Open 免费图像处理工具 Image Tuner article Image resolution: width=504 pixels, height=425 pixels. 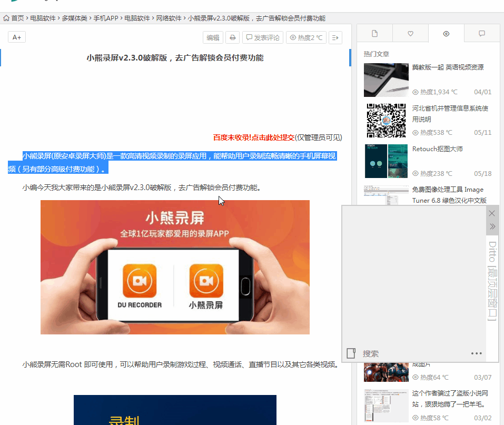point(449,195)
